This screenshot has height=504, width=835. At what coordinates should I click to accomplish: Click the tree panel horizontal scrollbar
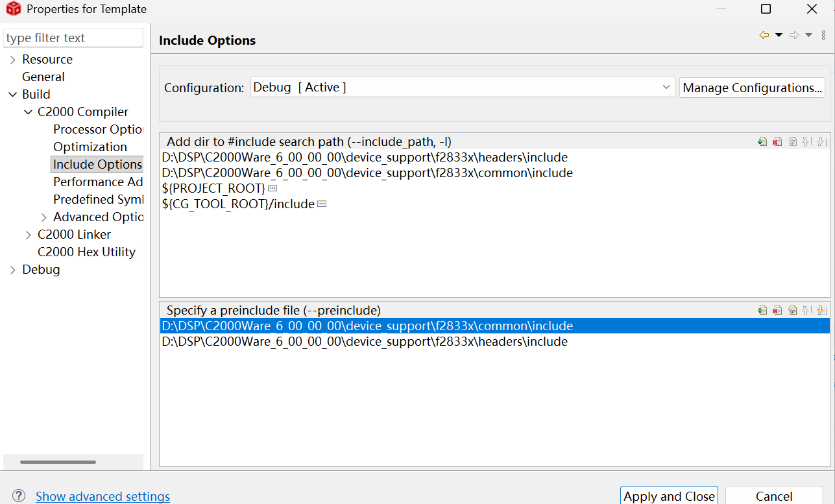click(x=58, y=462)
